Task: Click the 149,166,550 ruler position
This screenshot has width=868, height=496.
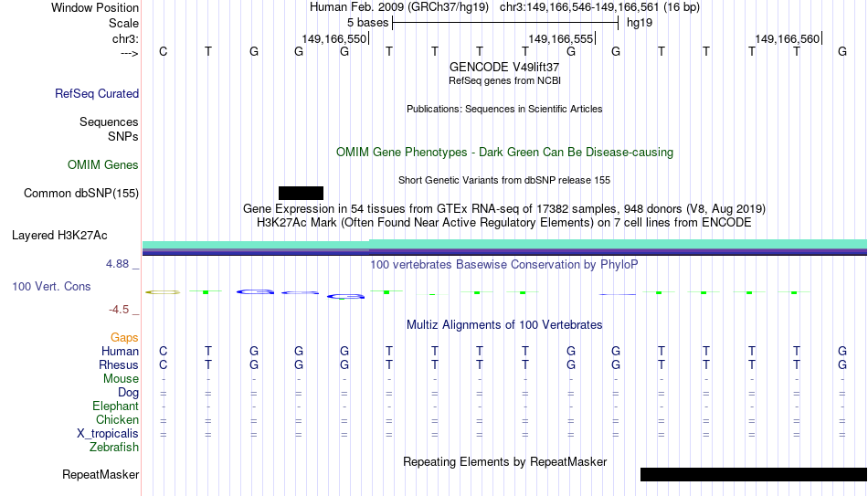Action: click(334, 38)
